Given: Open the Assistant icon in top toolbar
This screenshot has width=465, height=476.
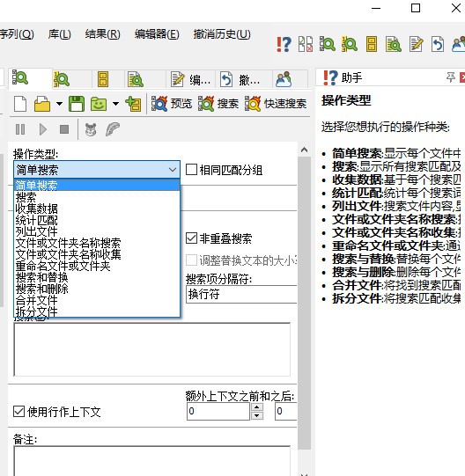Looking at the screenshot, I should (284, 44).
